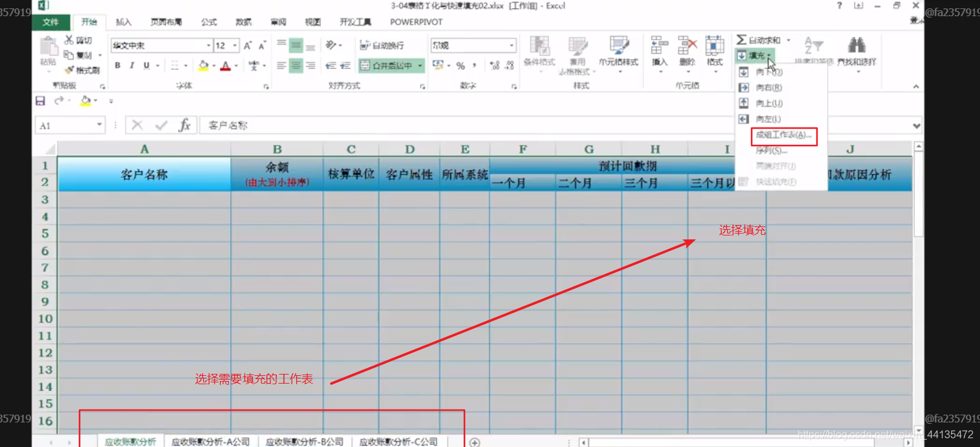This screenshot has height=447, width=980.
Task: Click the text orientation icon
Action: point(331,45)
